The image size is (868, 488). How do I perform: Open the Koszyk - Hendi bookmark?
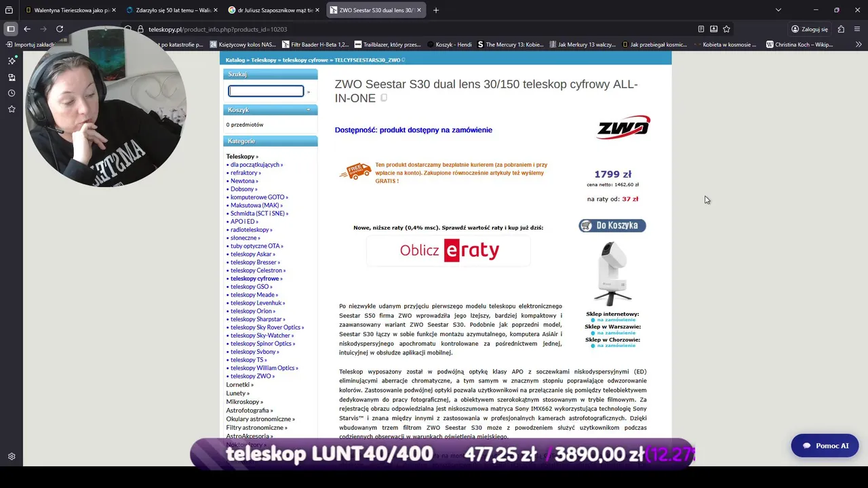(449, 45)
